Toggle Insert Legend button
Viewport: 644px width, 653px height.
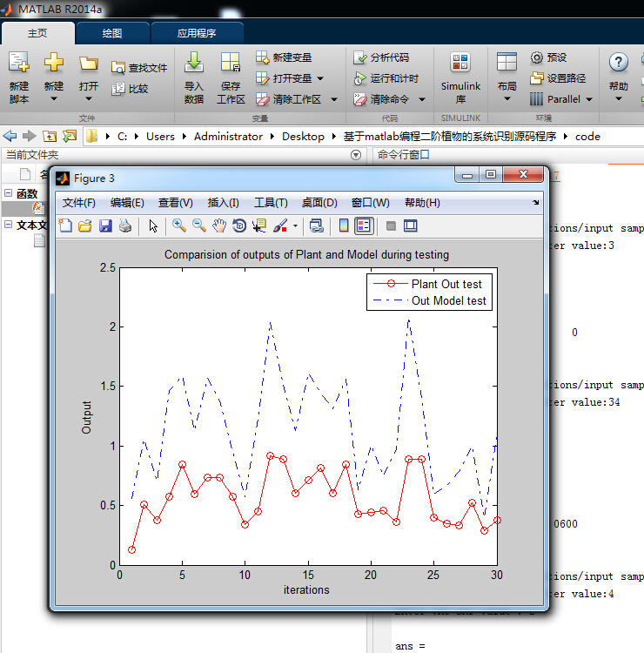(364, 226)
